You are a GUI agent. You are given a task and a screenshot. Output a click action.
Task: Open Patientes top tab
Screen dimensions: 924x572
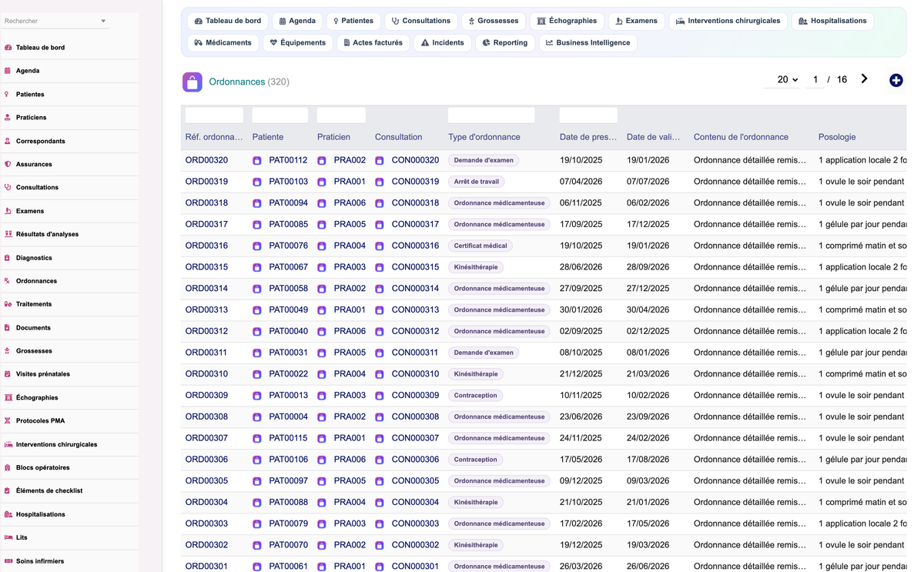pyautogui.click(x=353, y=21)
